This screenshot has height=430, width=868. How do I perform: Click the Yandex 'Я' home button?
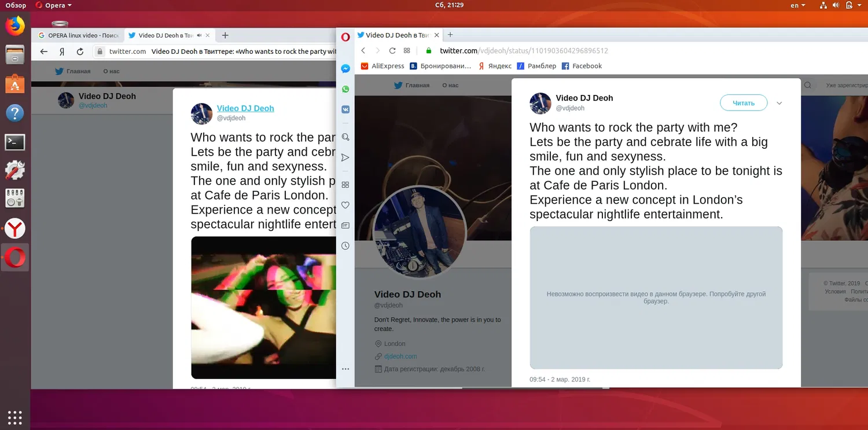coord(62,52)
